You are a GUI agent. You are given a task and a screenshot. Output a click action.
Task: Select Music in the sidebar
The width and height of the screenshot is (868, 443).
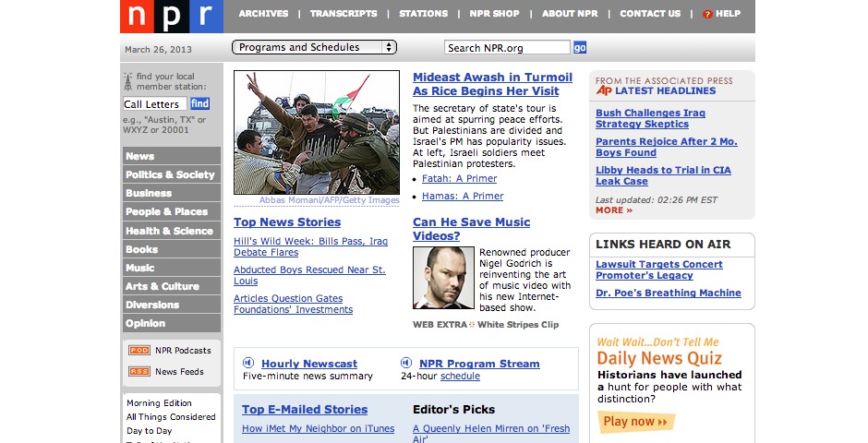pos(172,268)
